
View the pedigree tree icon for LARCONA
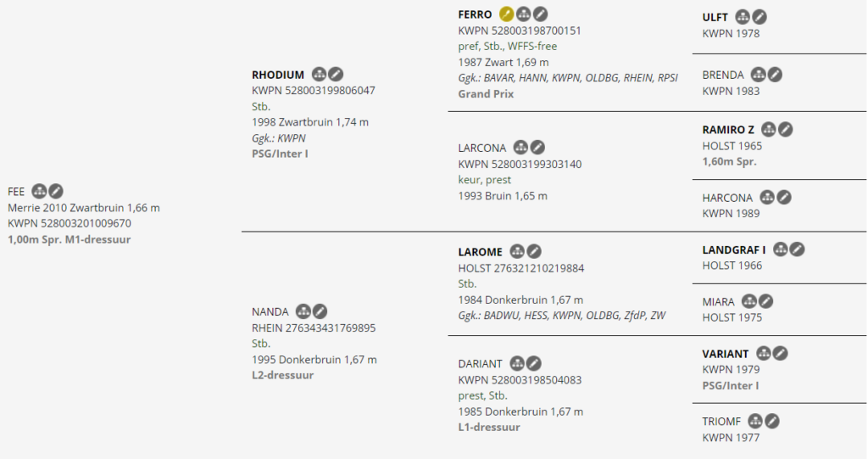pyautogui.click(x=521, y=148)
